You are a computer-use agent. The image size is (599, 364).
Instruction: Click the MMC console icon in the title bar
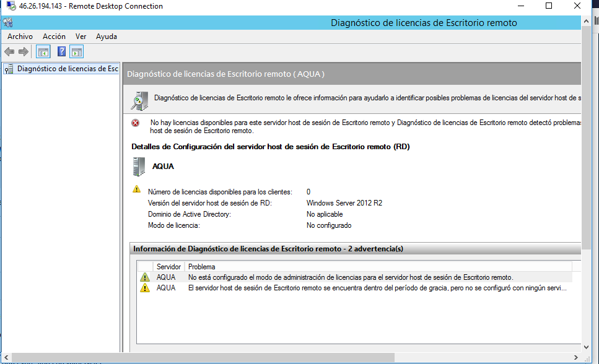[x=8, y=23]
